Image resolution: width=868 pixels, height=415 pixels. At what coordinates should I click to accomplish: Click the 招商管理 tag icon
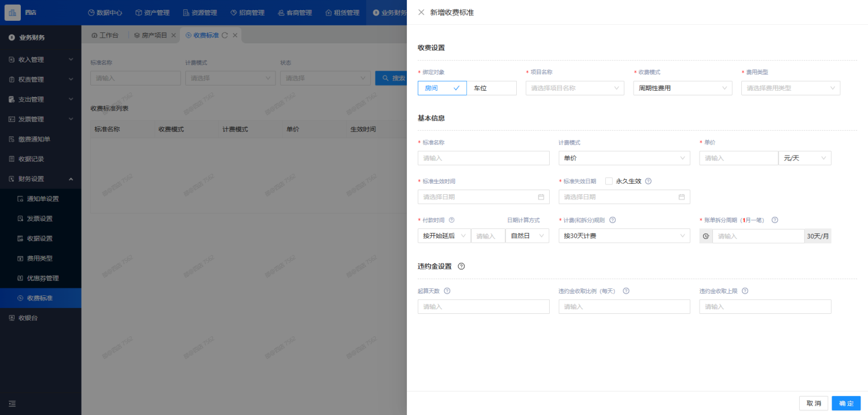click(233, 13)
